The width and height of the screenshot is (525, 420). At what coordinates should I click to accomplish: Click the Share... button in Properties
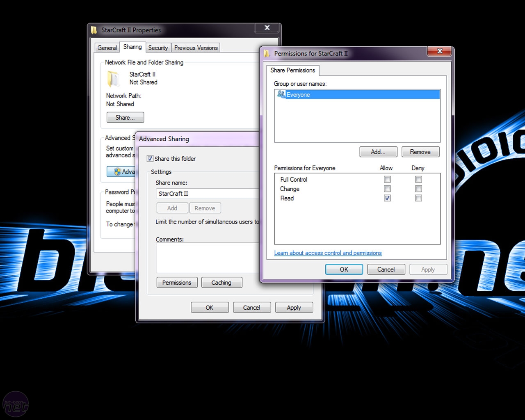pyautogui.click(x=125, y=117)
